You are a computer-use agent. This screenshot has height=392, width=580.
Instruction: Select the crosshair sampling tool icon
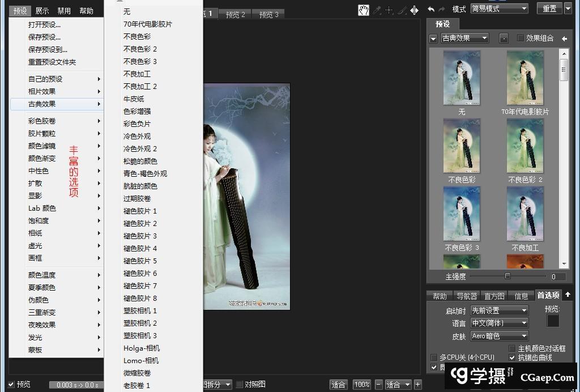(x=389, y=10)
